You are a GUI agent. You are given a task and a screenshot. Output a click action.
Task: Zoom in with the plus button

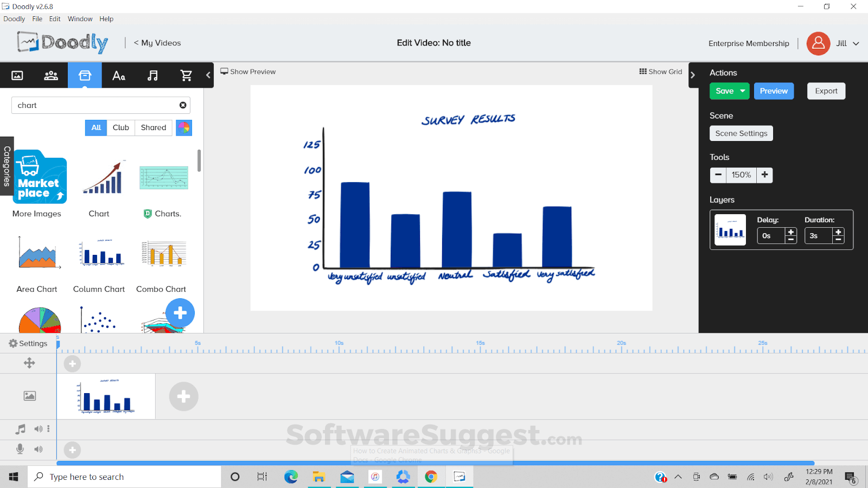764,175
